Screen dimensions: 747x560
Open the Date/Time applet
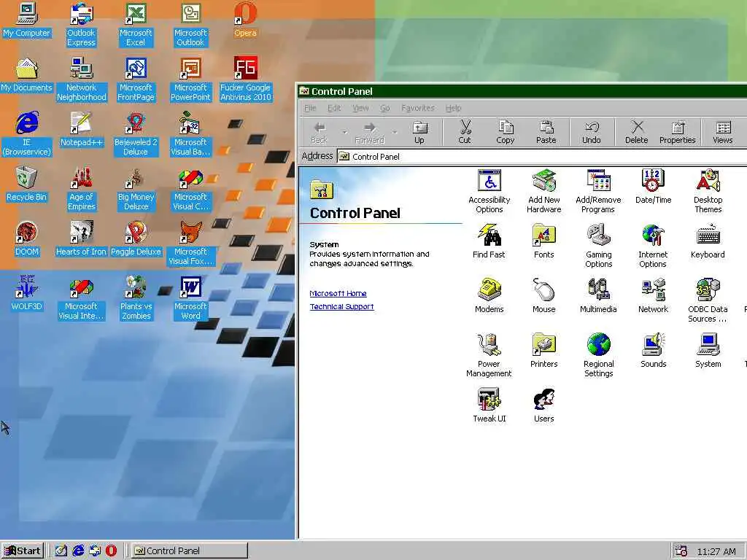click(653, 187)
